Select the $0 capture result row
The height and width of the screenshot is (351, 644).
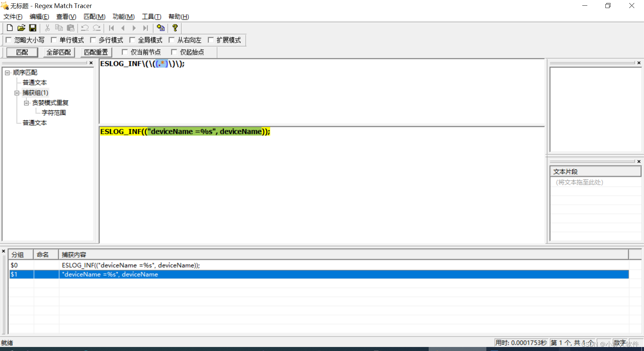click(x=319, y=265)
